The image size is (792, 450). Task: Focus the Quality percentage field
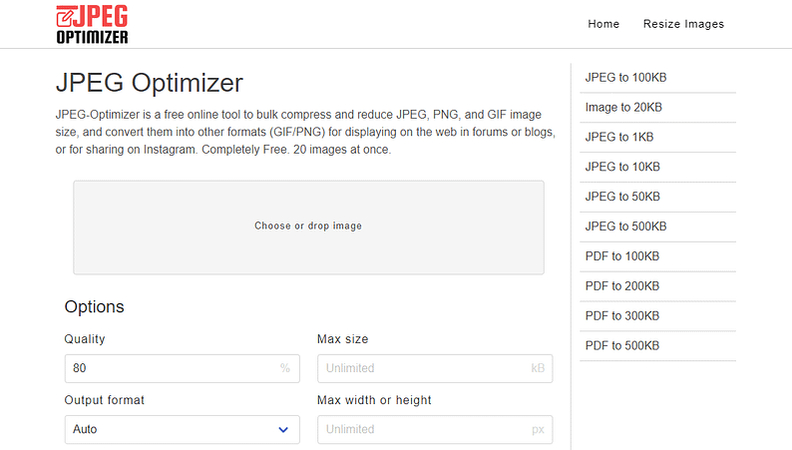pos(182,368)
